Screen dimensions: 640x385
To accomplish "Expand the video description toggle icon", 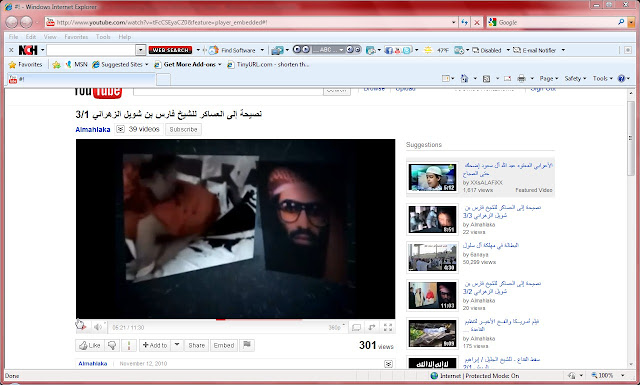I will 389,363.
